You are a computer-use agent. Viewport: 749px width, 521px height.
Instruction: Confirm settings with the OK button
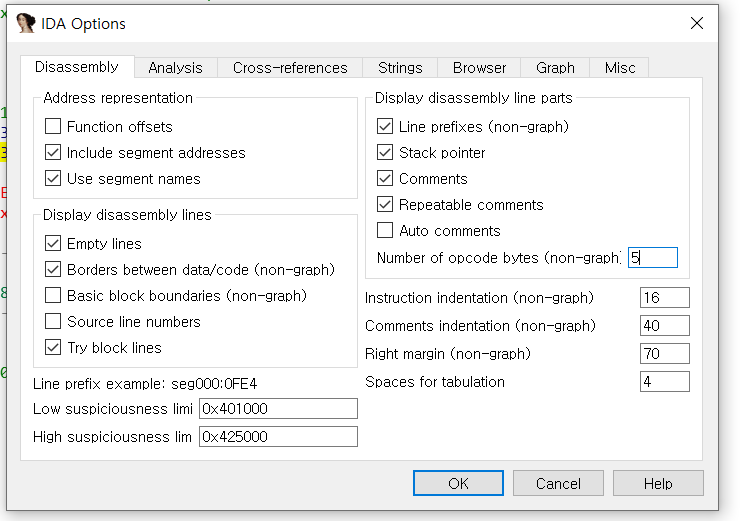click(458, 483)
